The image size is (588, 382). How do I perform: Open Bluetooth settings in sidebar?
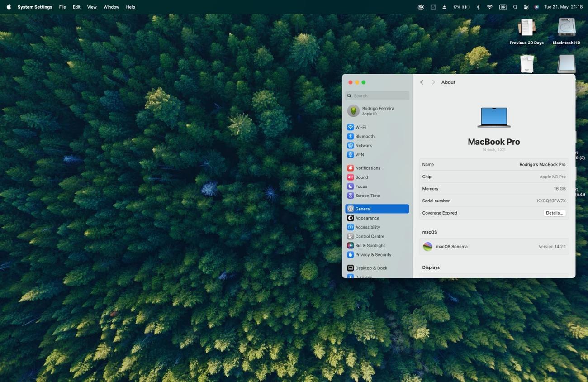377,136
